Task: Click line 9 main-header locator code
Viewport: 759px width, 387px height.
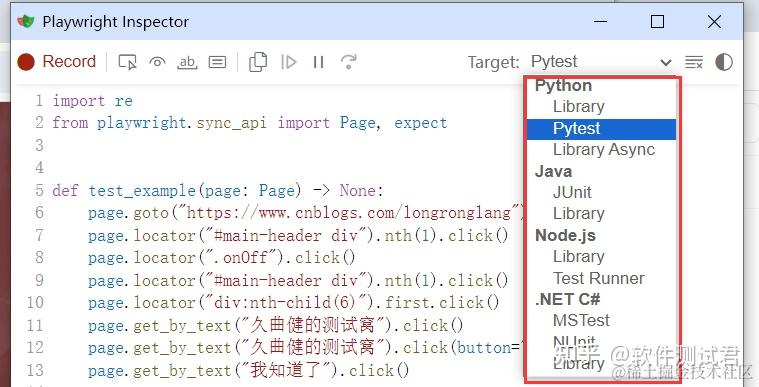Action: coord(298,280)
